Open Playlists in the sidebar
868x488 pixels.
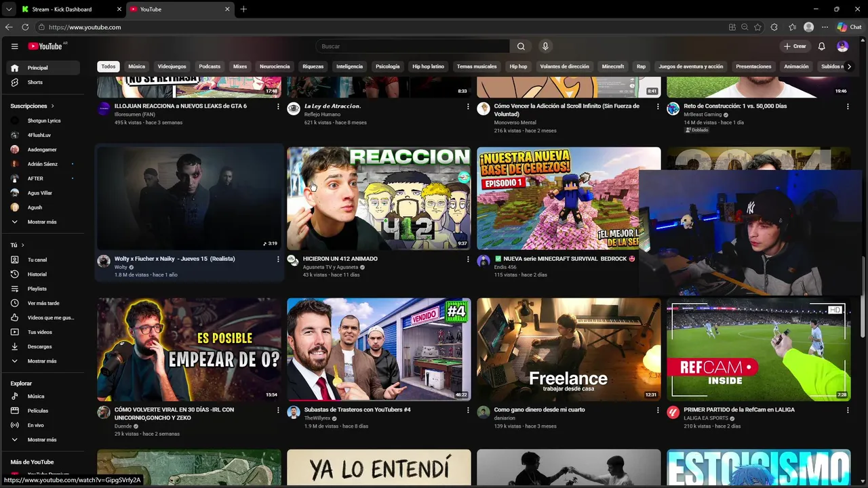pyautogui.click(x=43, y=289)
